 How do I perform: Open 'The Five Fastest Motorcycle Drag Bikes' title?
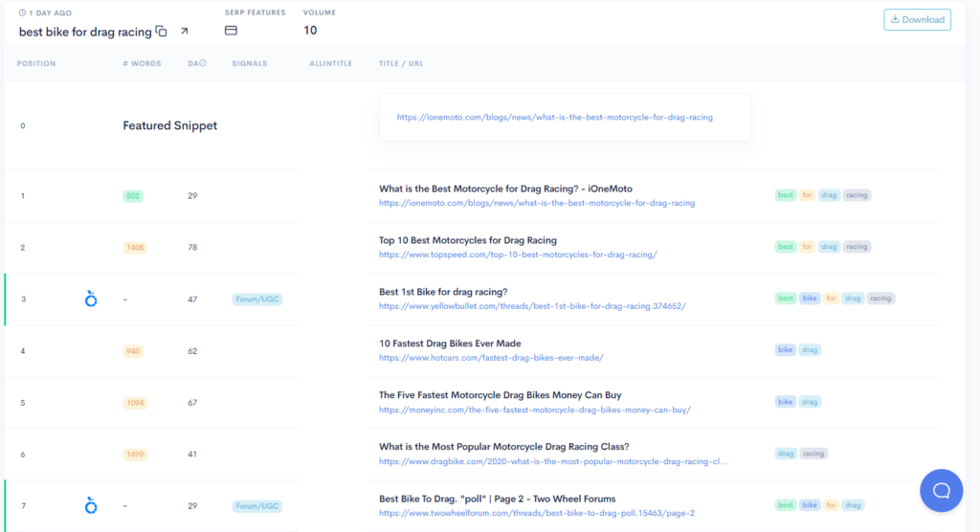500,395
